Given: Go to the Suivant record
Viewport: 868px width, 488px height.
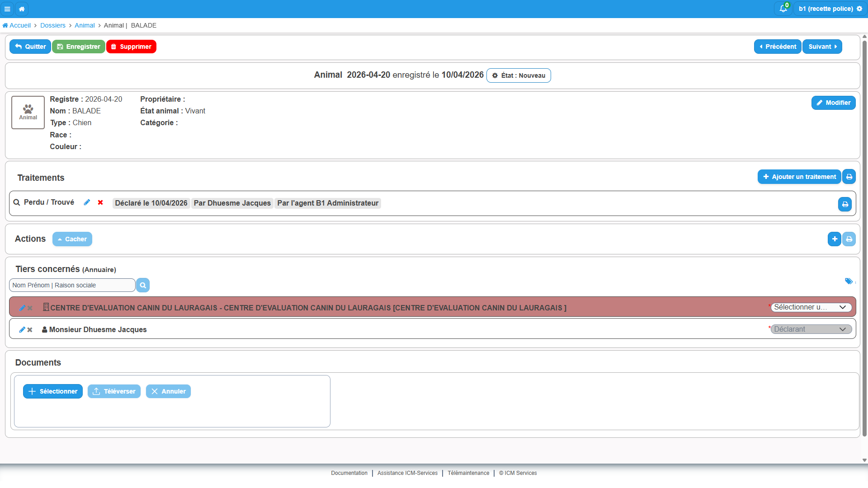Looking at the screenshot, I should pyautogui.click(x=822, y=47).
